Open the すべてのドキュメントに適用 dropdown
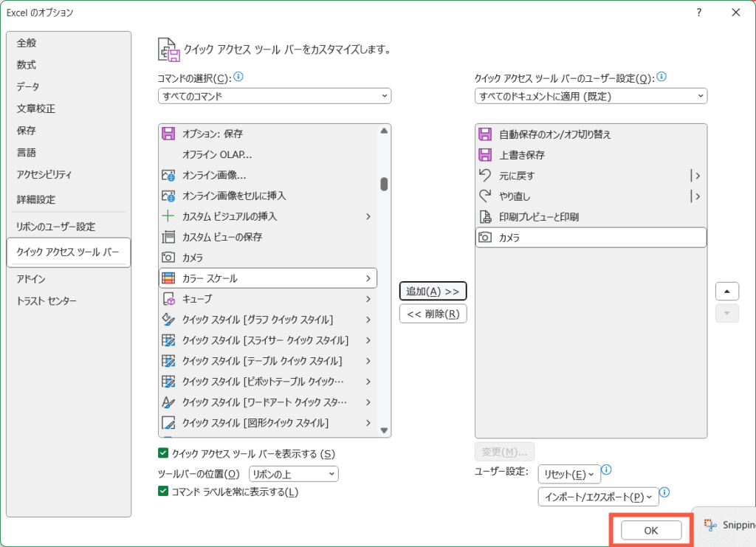This screenshot has height=547, width=756. [x=591, y=96]
